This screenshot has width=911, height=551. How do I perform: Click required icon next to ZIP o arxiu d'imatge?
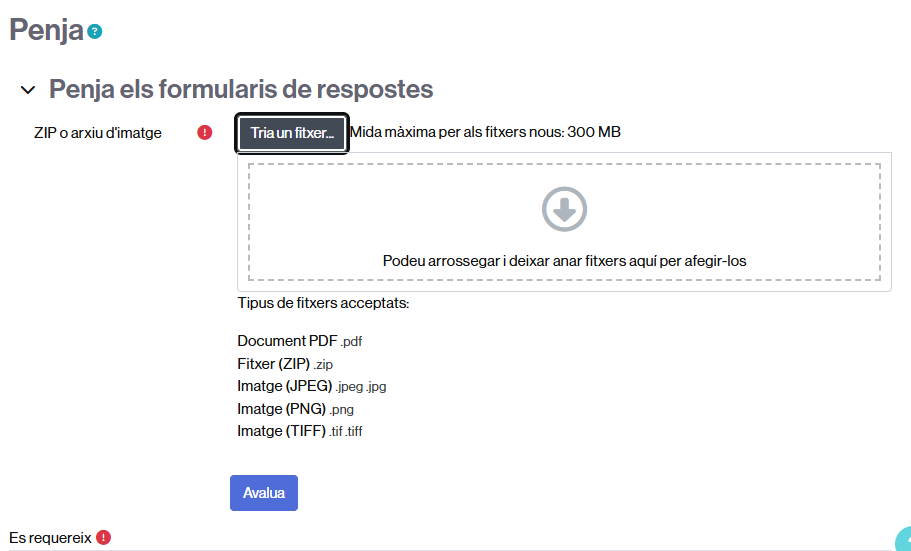[x=205, y=132]
